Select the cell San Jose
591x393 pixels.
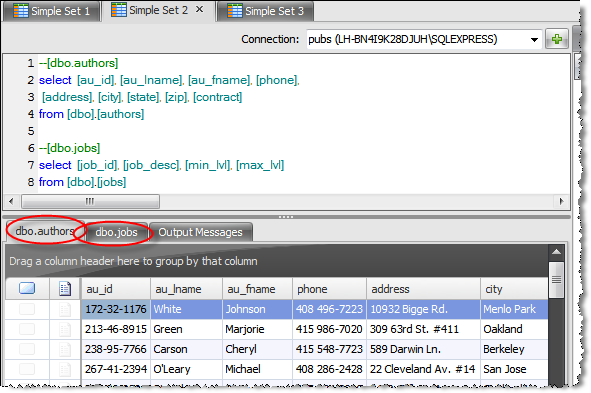tap(514, 369)
